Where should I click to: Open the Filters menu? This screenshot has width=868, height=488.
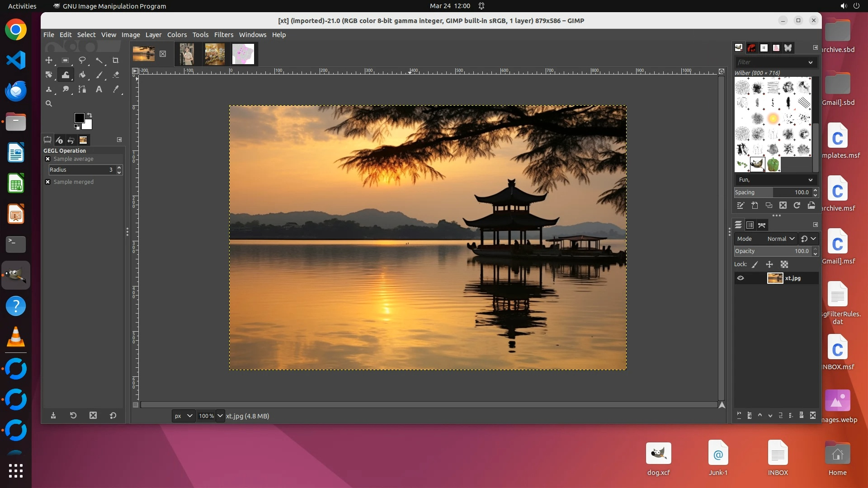223,35
